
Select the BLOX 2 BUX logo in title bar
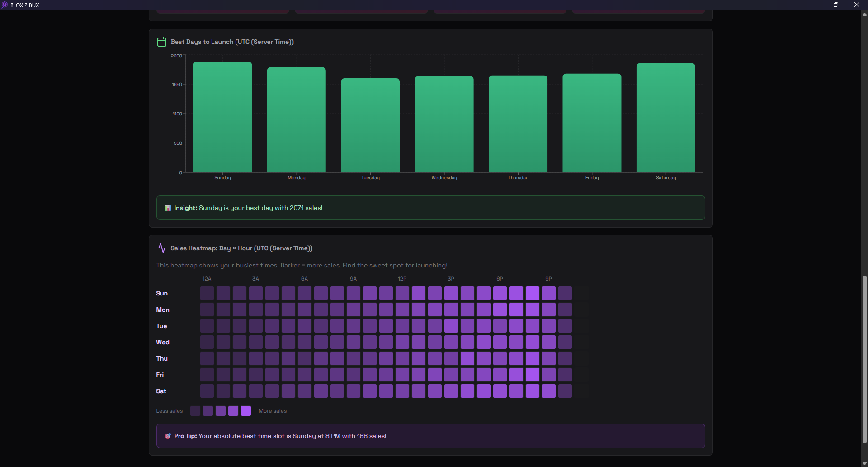tap(5, 5)
